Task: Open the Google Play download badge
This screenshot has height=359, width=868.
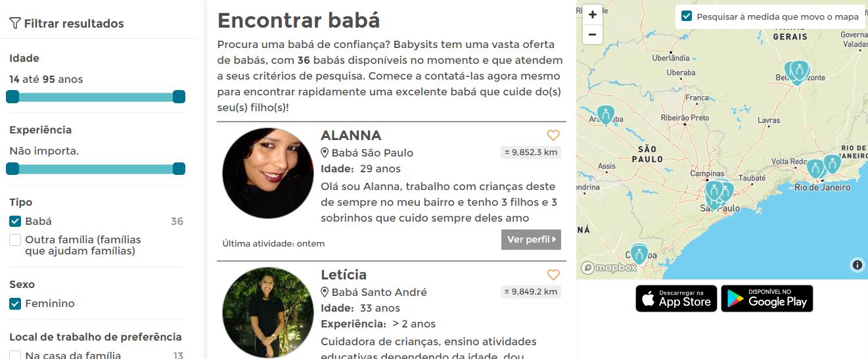Action: (x=767, y=299)
